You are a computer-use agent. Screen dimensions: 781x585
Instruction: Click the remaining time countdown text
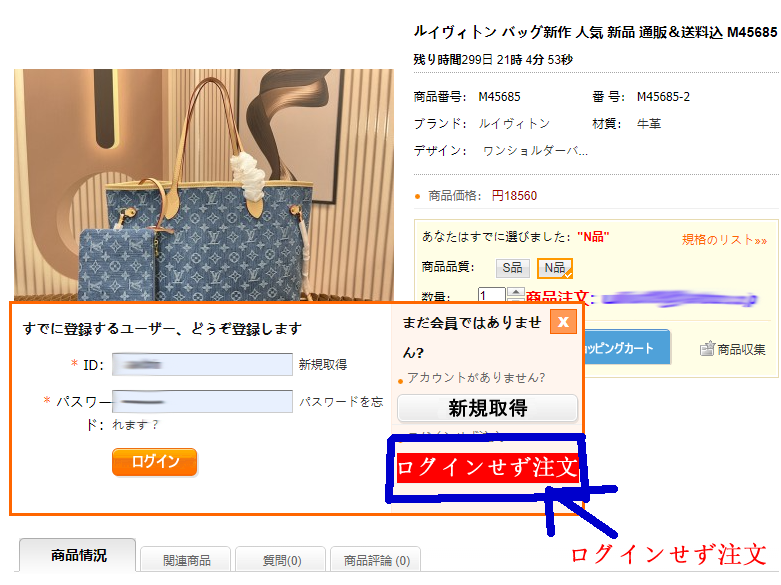(x=493, y=60)
